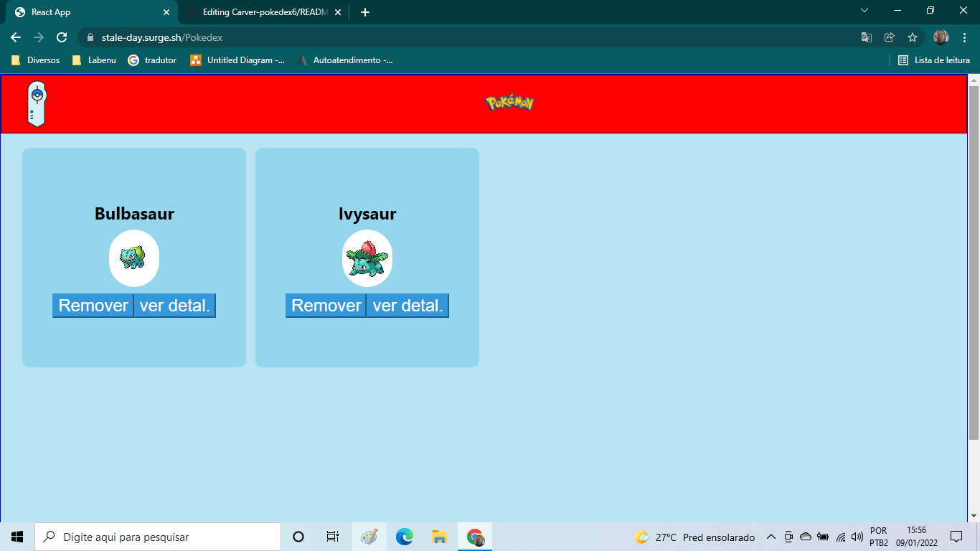Share this page using the share icon
The width and height of the screenshot is (980, 551).
coord(890,37)
